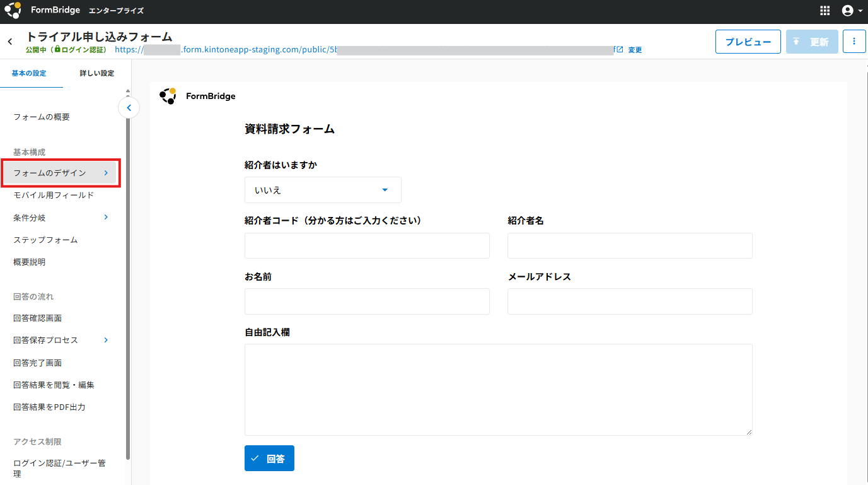The image size is (868, 485).
Task: Click the メールアドレス input field
Action: [x=630, y=301]
